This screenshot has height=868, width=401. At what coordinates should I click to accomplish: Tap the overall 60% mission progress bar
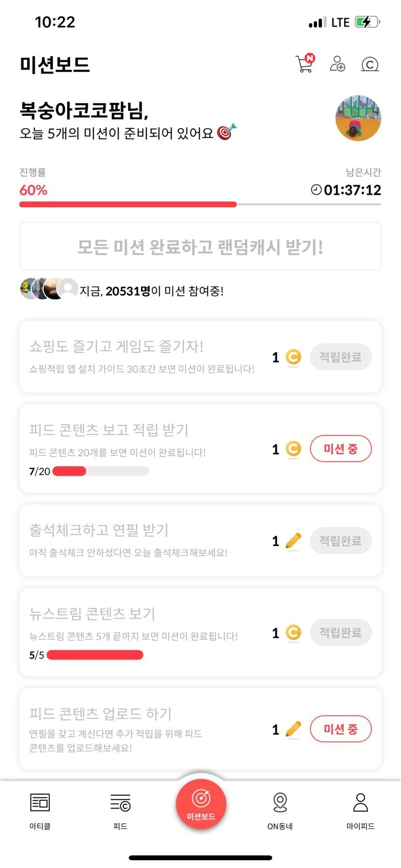[x=200, y=204]
